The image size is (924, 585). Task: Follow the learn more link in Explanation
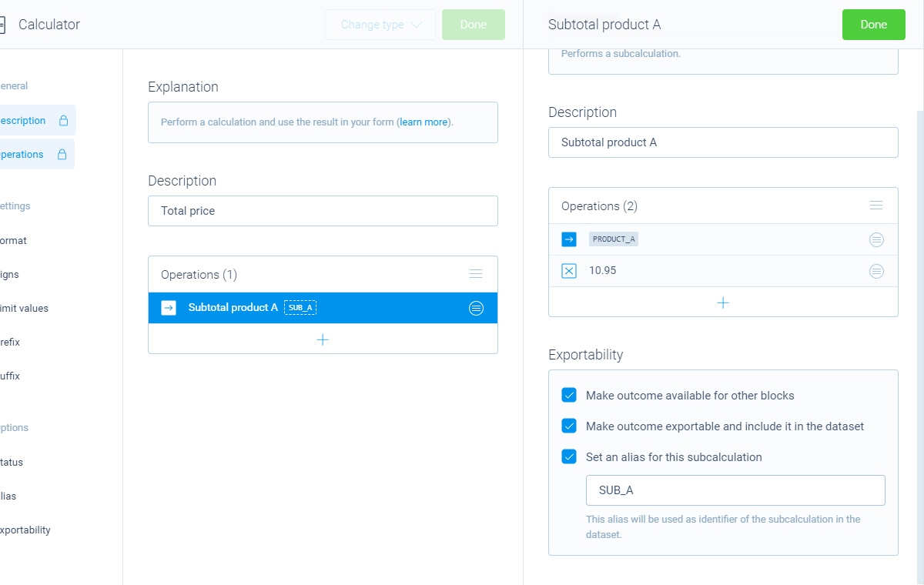click(x=423, y=122)
